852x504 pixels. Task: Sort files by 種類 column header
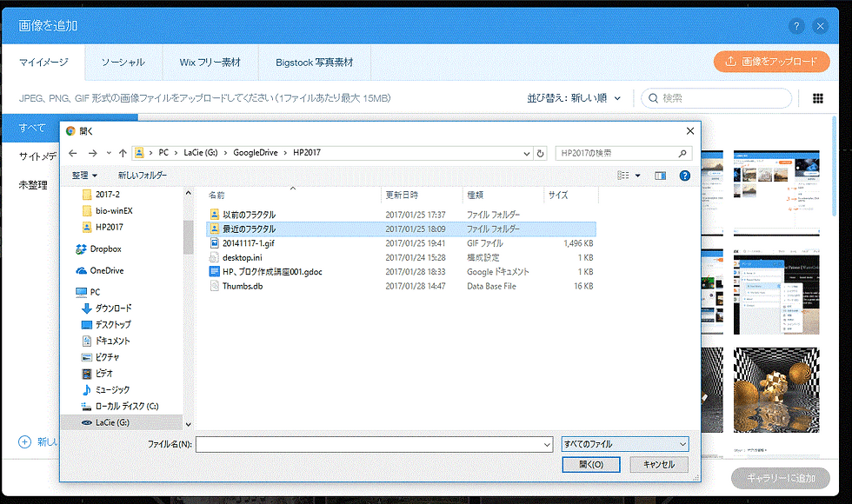503,195
